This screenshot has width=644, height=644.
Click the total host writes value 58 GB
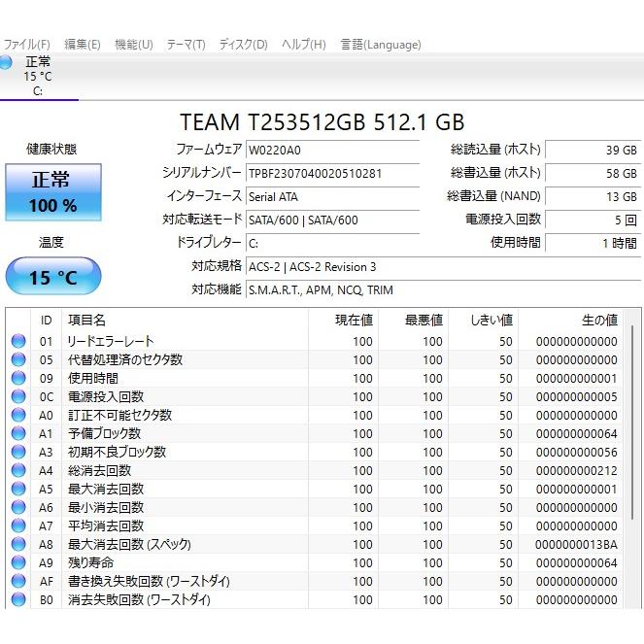(593, 173)
